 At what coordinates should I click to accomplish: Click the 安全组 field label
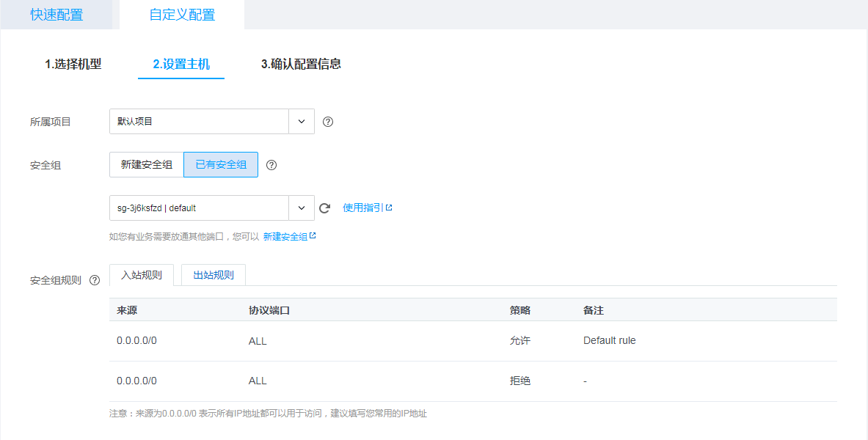pos(45,165)
